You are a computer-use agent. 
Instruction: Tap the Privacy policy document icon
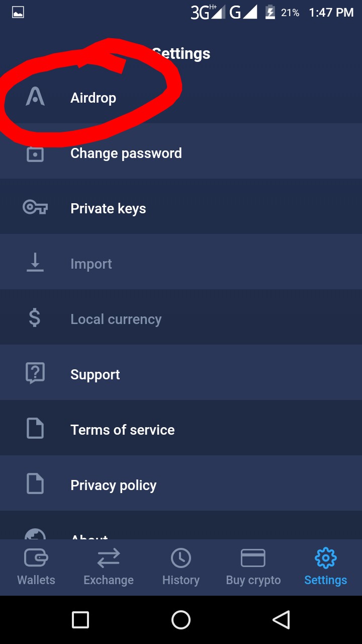(x=35, y=484)
